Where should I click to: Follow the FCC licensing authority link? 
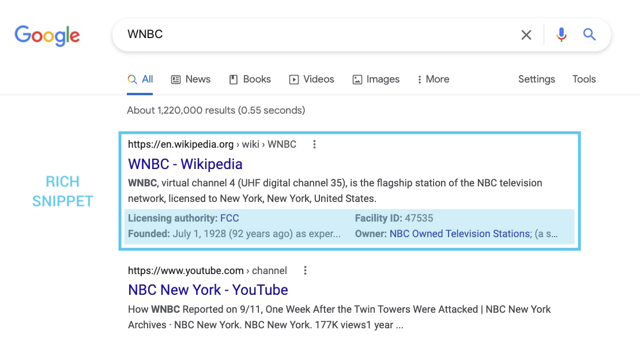point(229,218)
